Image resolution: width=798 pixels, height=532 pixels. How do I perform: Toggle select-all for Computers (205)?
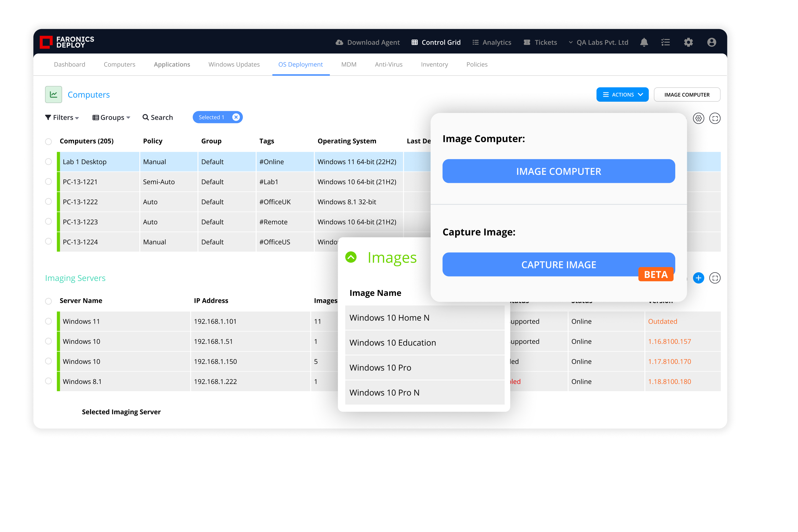(x=48, y=142)
